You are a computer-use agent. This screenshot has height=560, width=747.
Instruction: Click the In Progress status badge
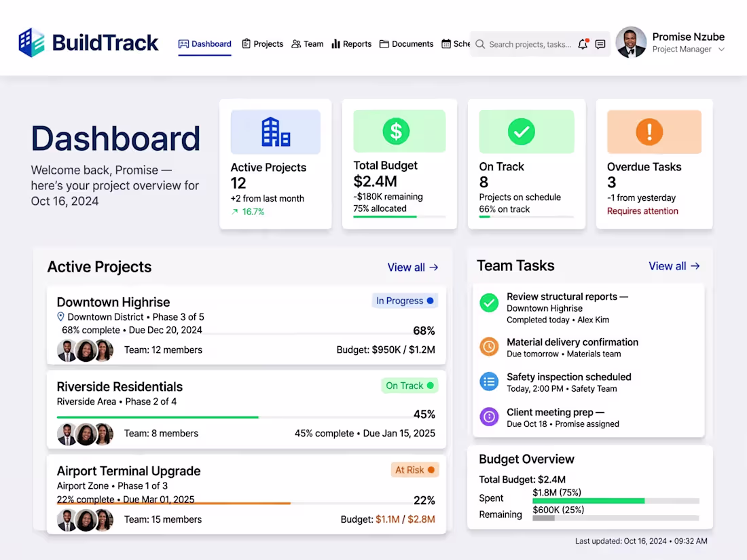(405, 301)
